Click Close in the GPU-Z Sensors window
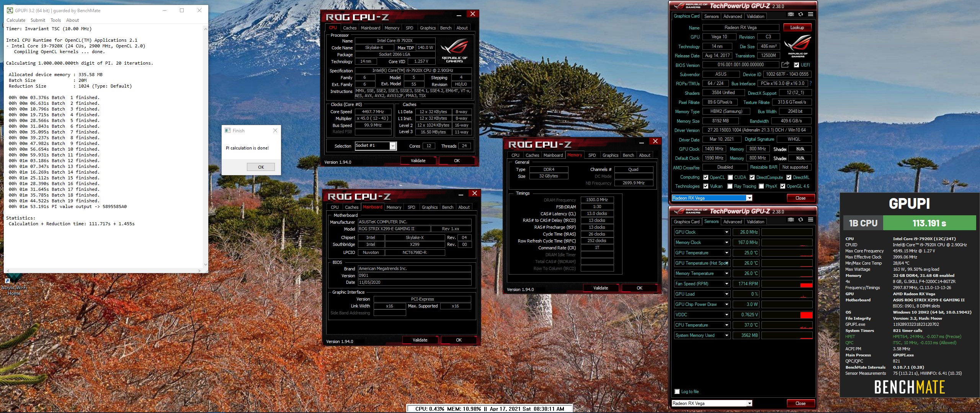The height and width of the screenshot is (413, 980). [x=800, y=403]
